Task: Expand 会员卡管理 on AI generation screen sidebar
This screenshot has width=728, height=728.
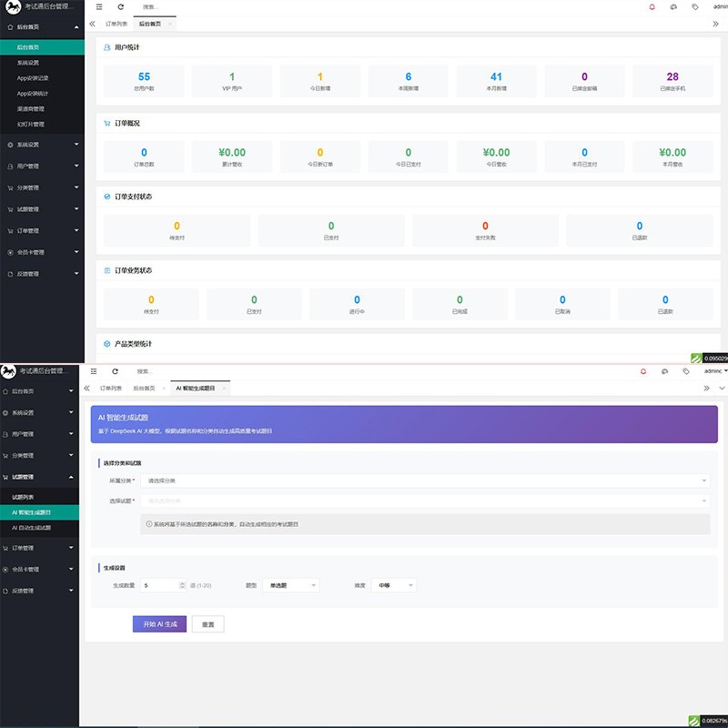Action: pos(39,570)
